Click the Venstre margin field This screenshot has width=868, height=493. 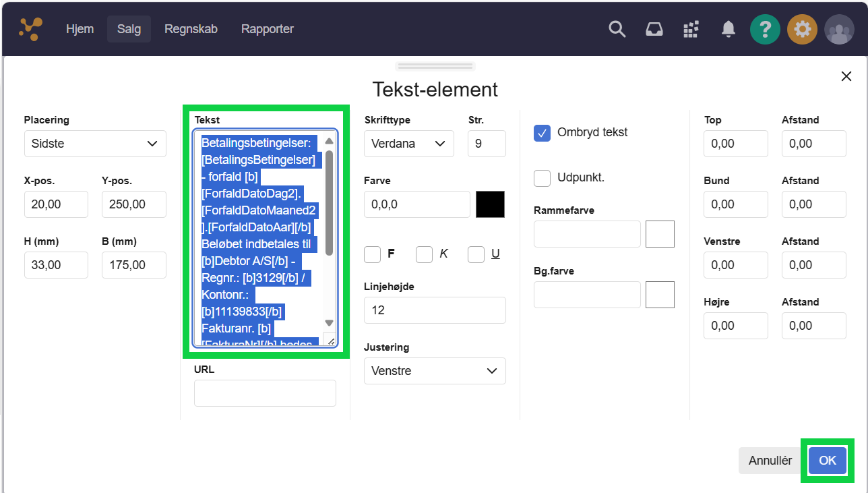coord(736,265)
